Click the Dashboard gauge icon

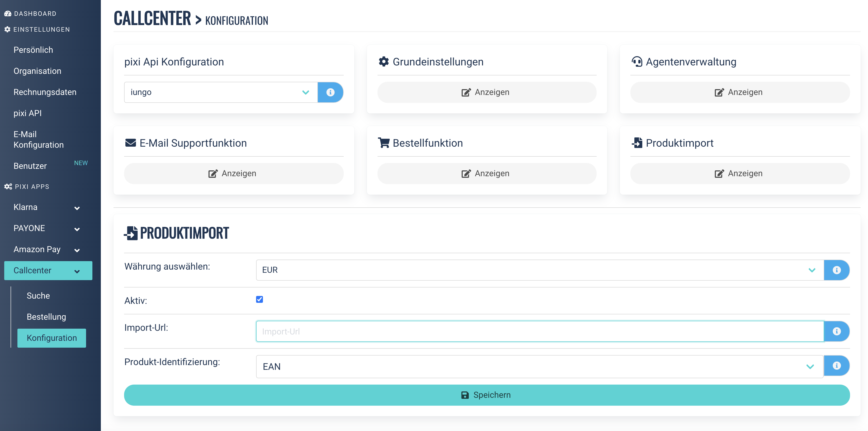pyautogui.click(x=8, y=13)
